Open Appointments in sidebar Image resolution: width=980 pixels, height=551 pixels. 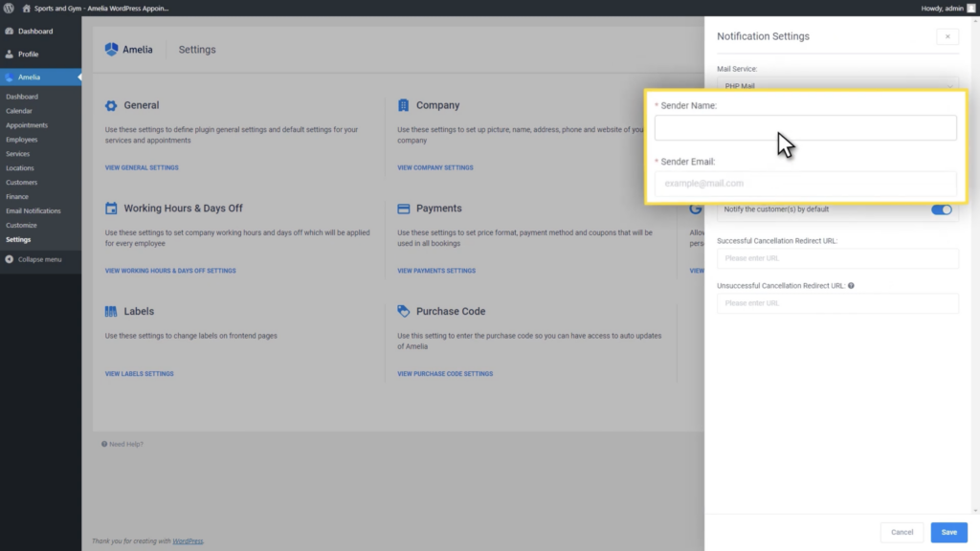pyautogui.click(x=27, y=125)
